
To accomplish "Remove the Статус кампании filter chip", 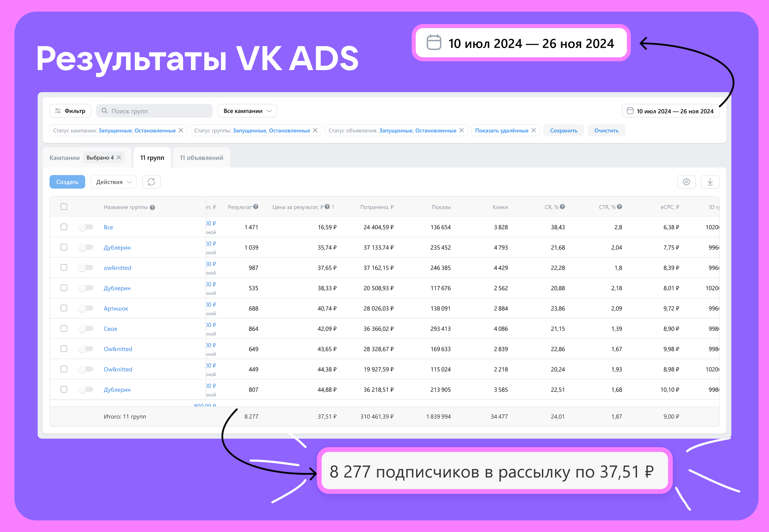I will (181, 131).
